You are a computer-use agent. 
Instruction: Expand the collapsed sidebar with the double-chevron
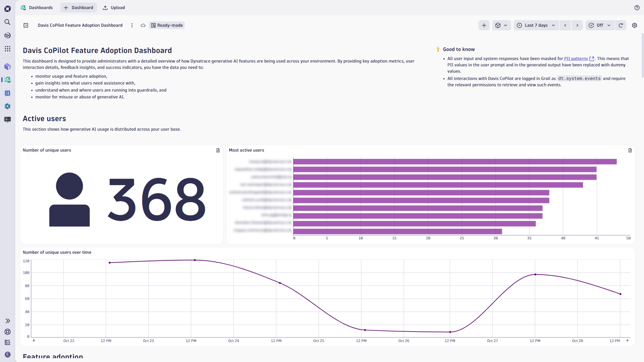point(8,321)
